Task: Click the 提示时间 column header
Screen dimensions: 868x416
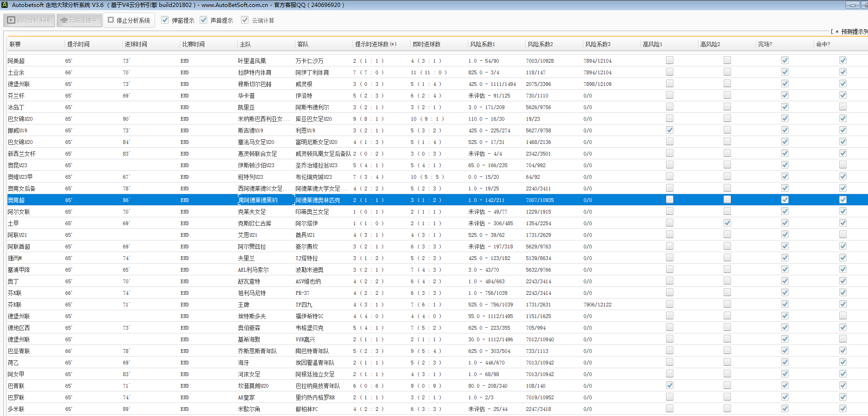Action: [78, 45]
